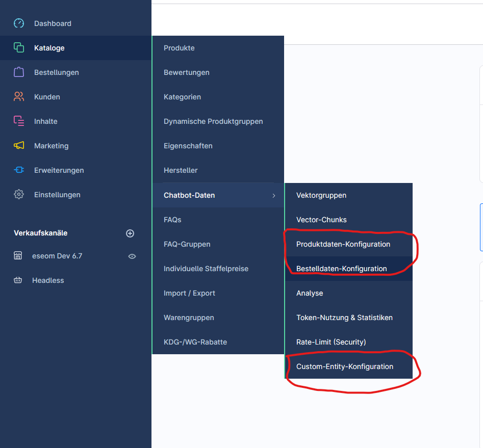Open Rate-Limit (Security) settings
The image size is (483, 448).
tap(331, 342)
